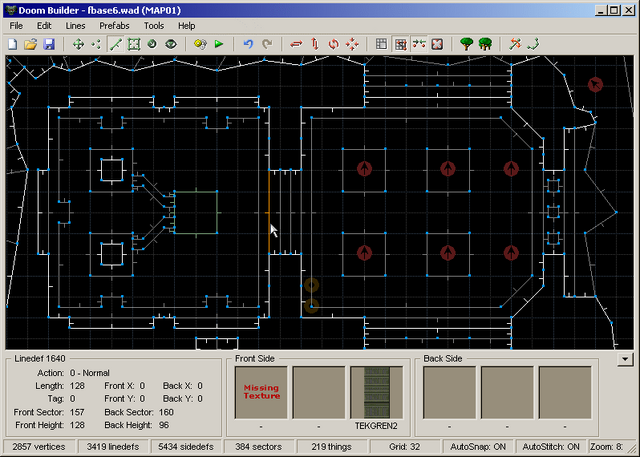Click the Front Height value 128

[x=77, y=425]
